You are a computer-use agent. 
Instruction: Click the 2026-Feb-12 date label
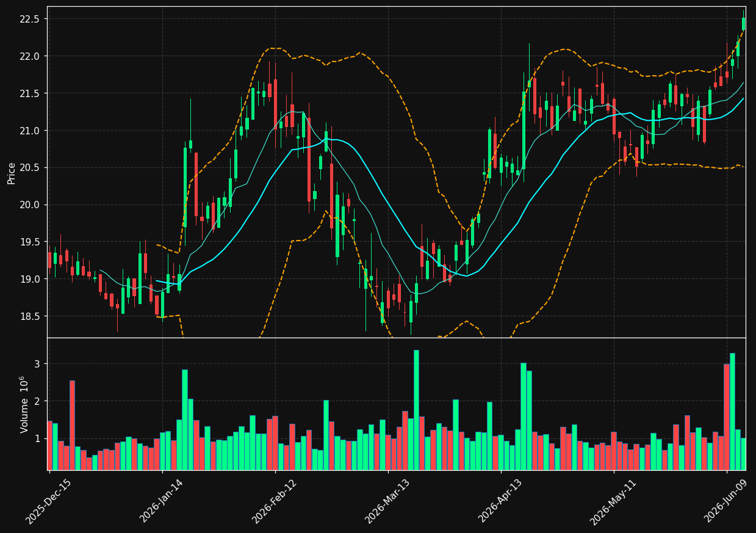click(275, 501)
